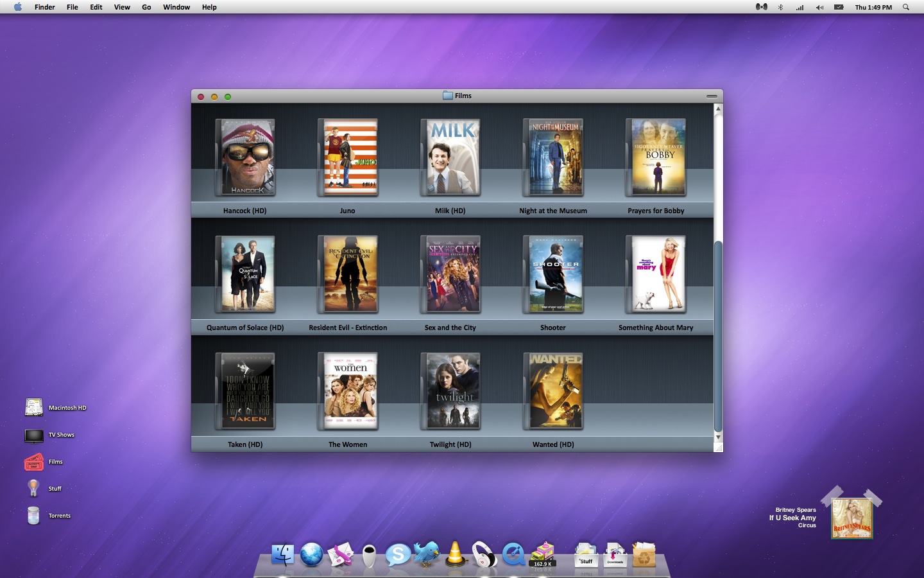Select the Night at the Museum film folder
This screenshot has height=578, width=924.
coord(553,158)
